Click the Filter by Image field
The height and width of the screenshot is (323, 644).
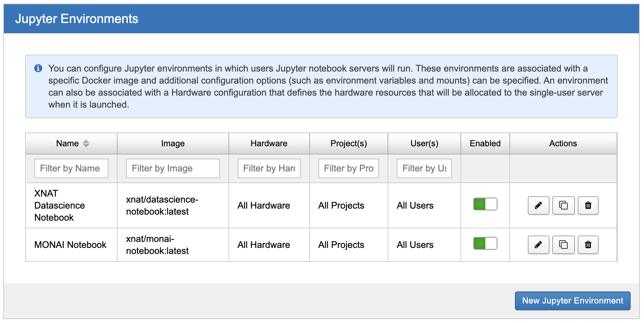point(173,168)
